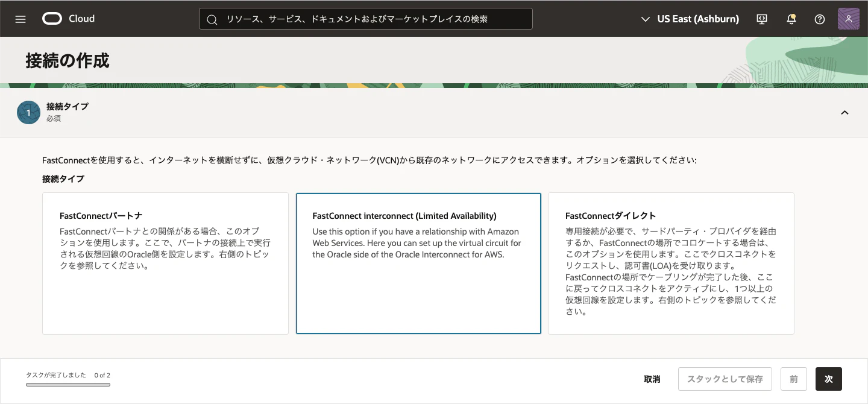The image size is (868, 404).
Task: Open the Cloud Shell developer tools icon
Action: [x=762, y=19]
